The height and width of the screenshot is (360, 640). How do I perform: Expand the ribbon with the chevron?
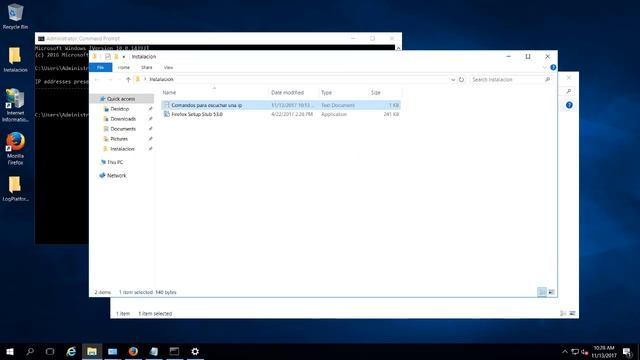point(544,67)
